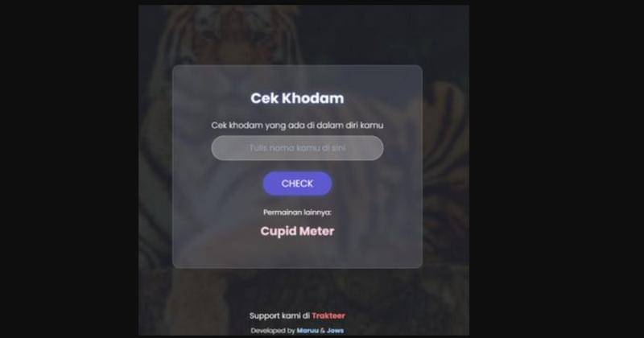Viewport: 644px width, 338px height.
Task: Click the black margin right of the page
Action: pyautogui.click(x=556, y=169)
